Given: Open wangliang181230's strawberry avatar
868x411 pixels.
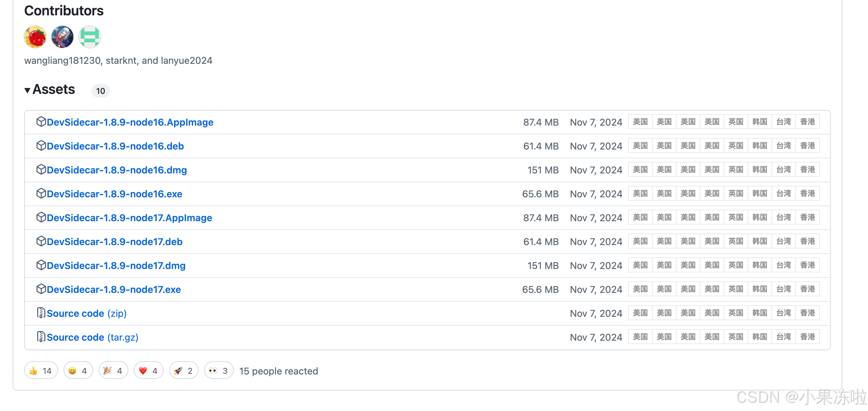Looking at the screenshot, I should (35, 37).
